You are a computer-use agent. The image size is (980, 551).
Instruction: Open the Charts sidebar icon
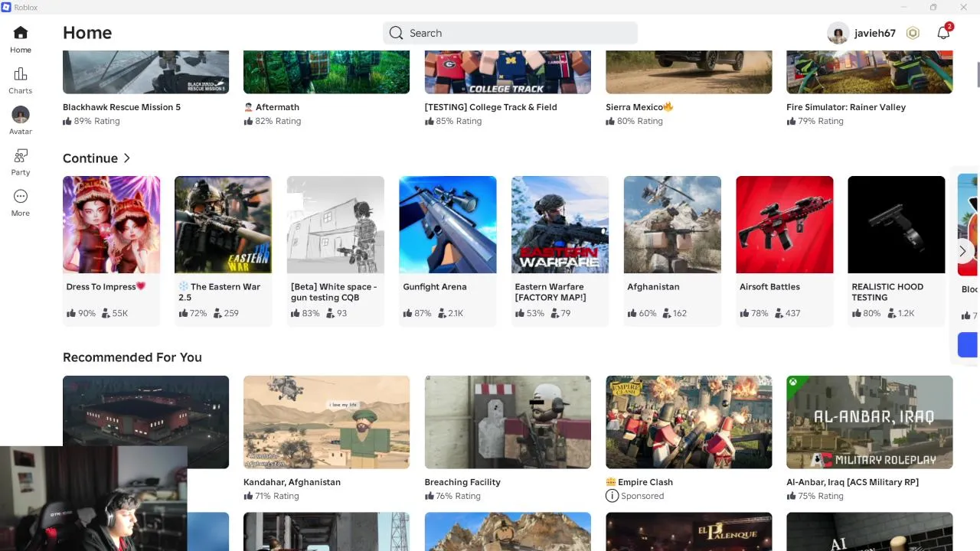click(x=21, y=74)
